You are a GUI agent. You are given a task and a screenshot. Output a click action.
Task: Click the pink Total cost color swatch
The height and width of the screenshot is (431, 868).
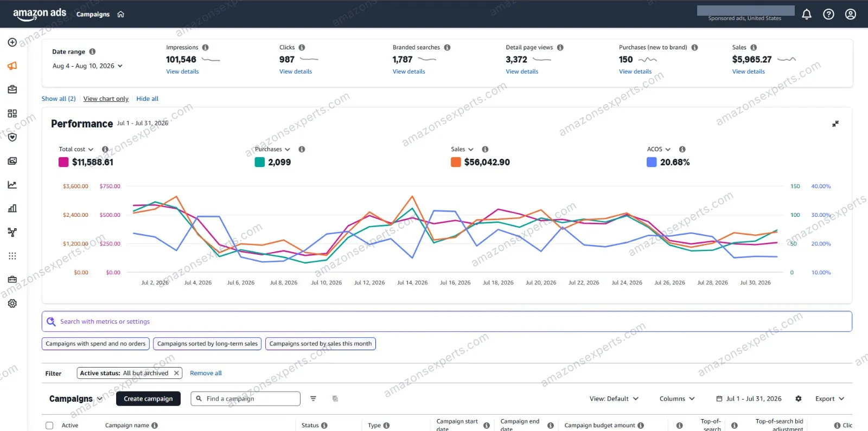pos(63,162)
